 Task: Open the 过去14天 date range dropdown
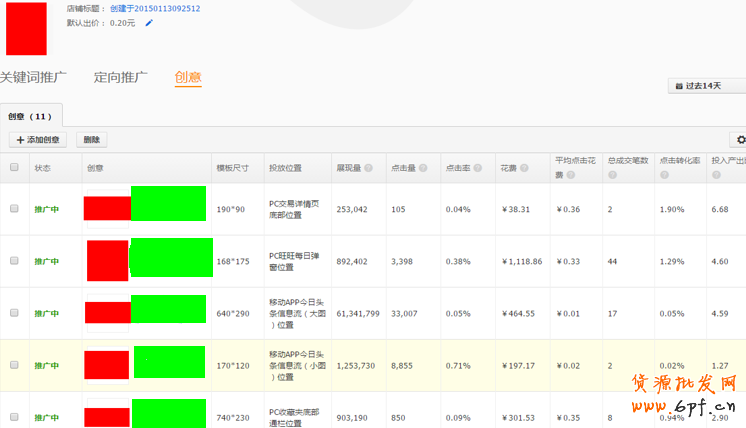point(705,86)
